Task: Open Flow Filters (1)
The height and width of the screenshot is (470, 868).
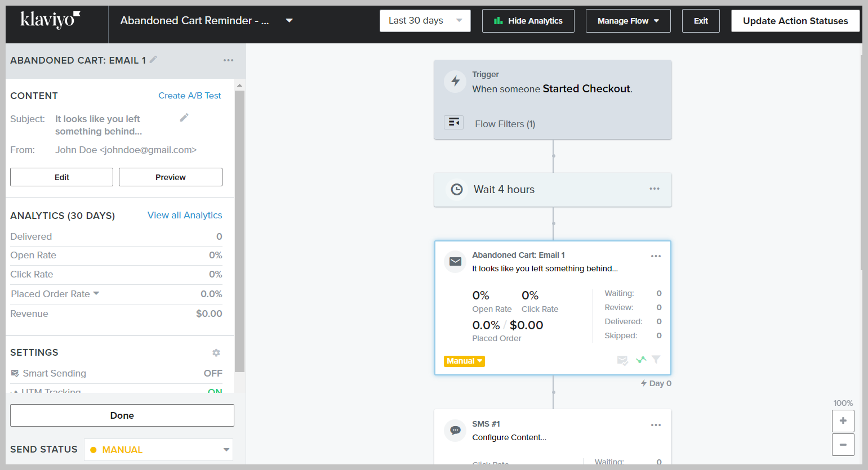Action: tap(505, 124)
